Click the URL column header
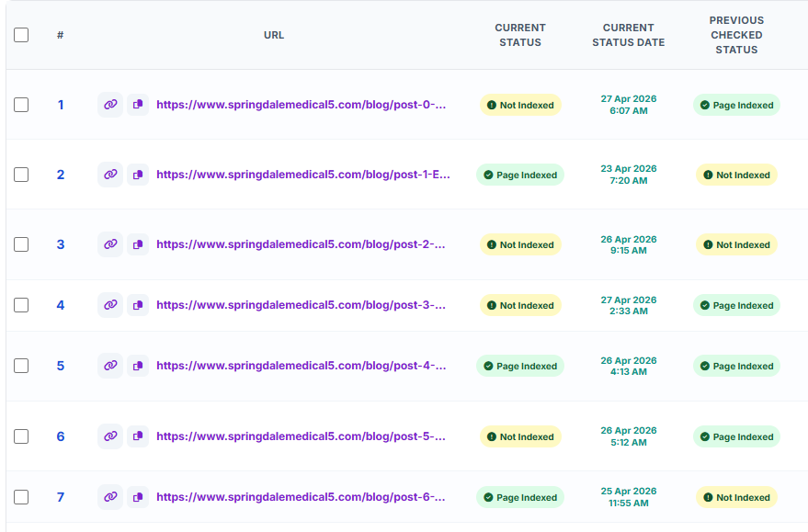Screen dimensions: 808x532 point(274,35)
